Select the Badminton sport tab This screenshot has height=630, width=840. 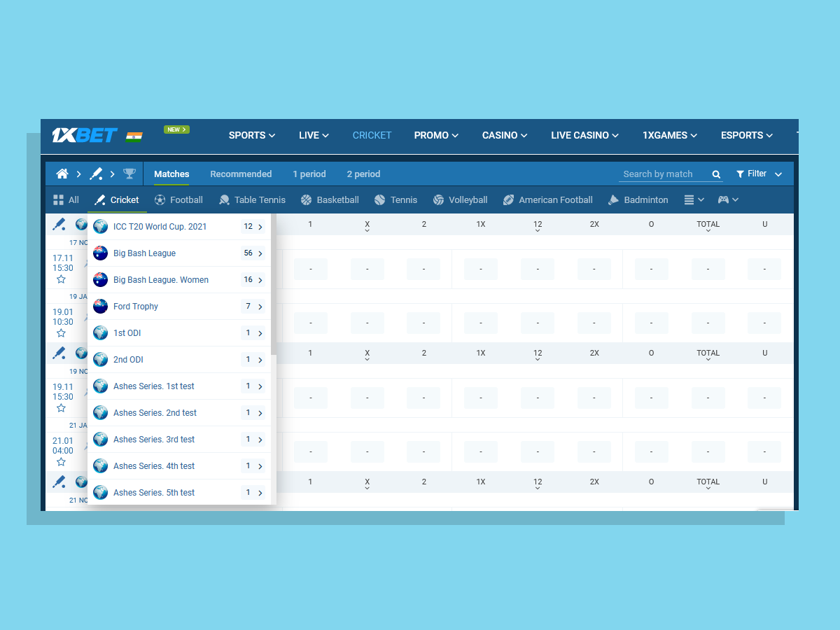[x=638, y=199]
